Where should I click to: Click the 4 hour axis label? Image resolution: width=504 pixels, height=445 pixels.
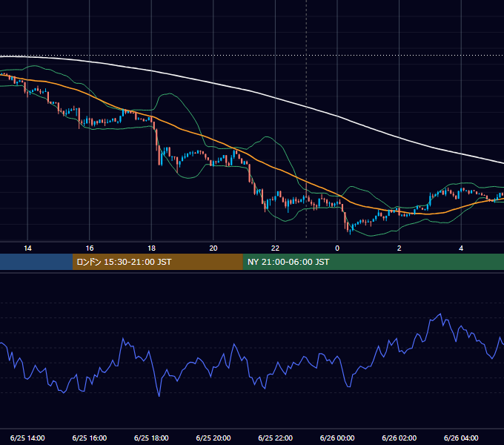pos(461,248)
